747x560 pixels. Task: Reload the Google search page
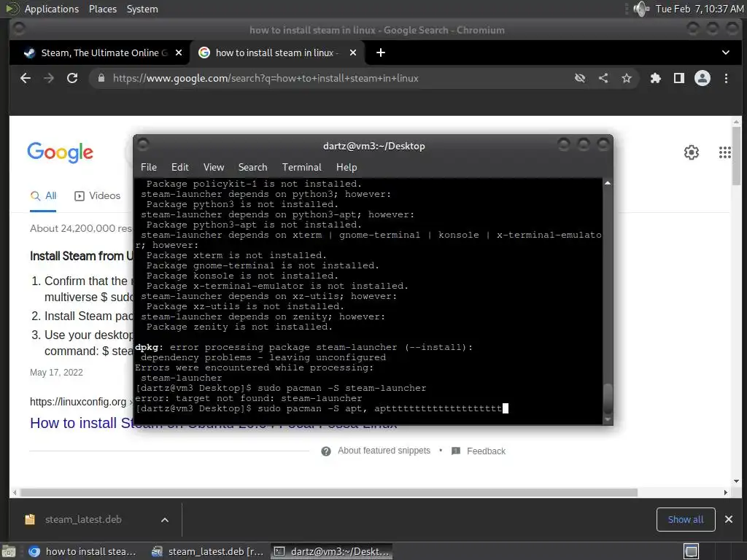(x=72, y=78)
